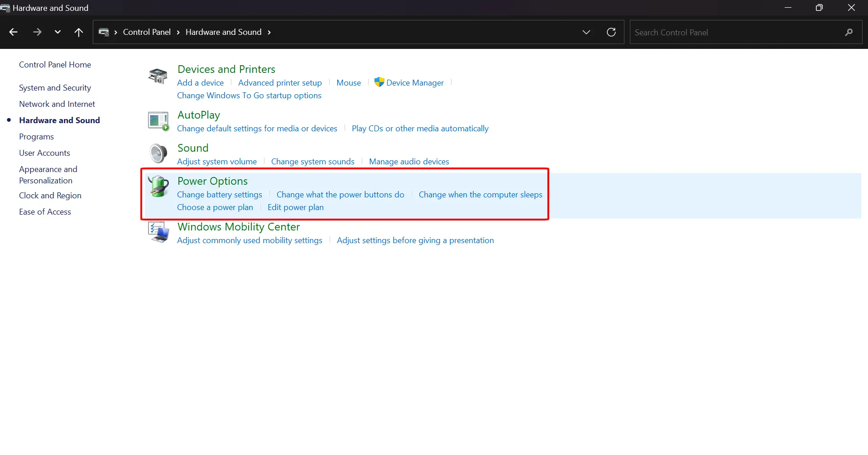Click Change Windows To Go startup options
The image size is (868, 455).
(249, 96)
